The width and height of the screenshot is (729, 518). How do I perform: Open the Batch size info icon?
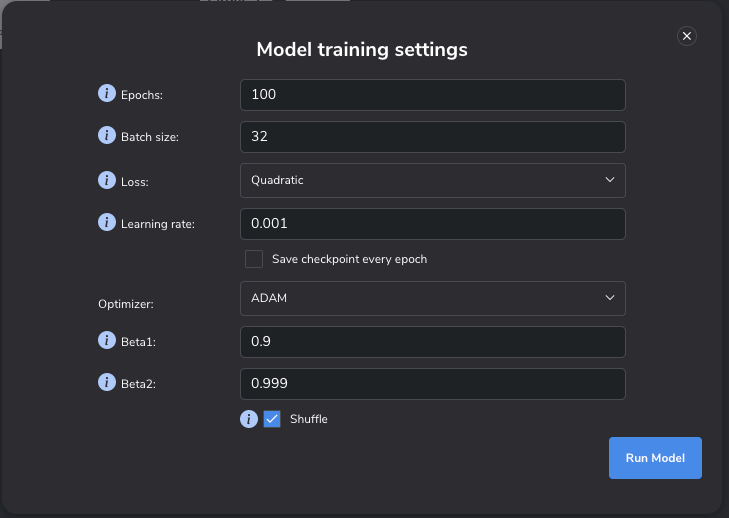point(106,135)
